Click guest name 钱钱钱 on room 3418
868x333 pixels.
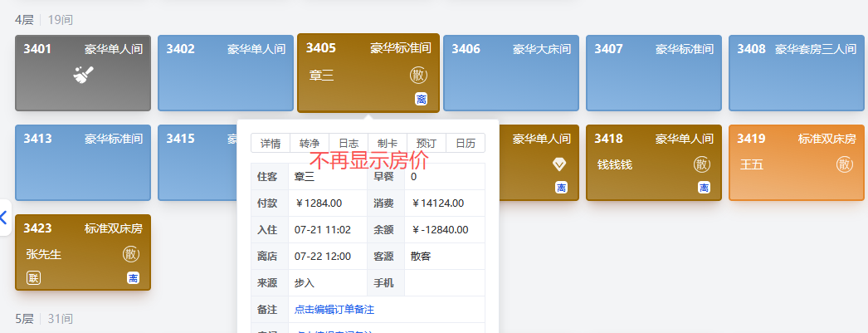(615, 165)
